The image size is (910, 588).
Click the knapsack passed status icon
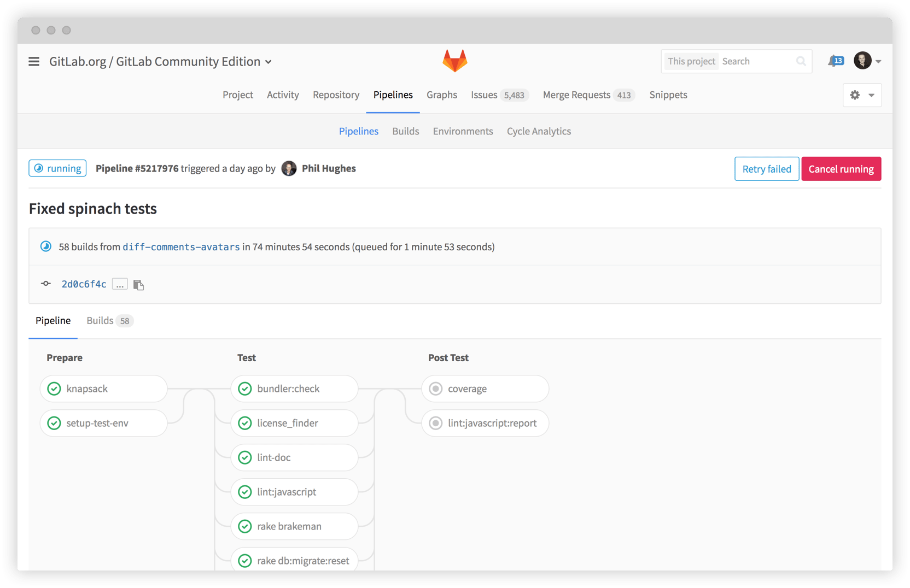tap(54, 389)
